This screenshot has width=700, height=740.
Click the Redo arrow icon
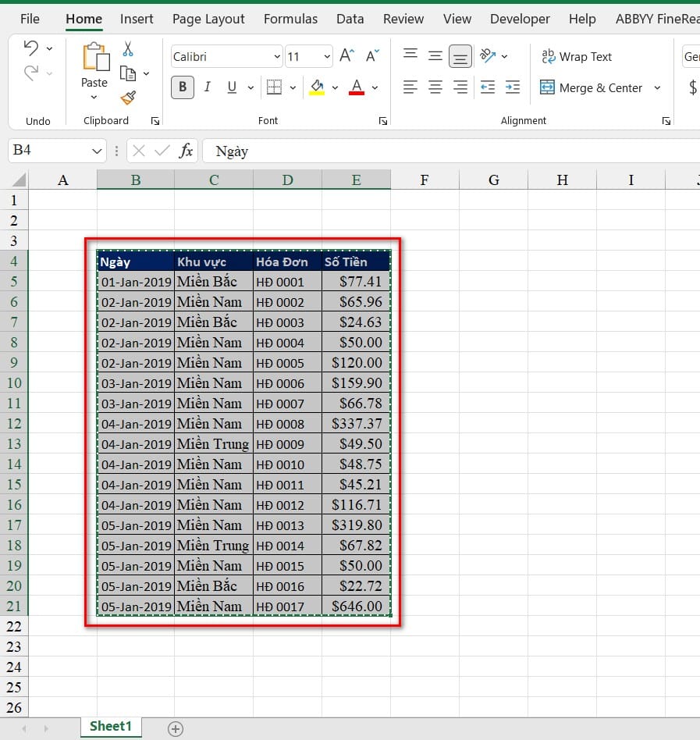click(30, 73)
